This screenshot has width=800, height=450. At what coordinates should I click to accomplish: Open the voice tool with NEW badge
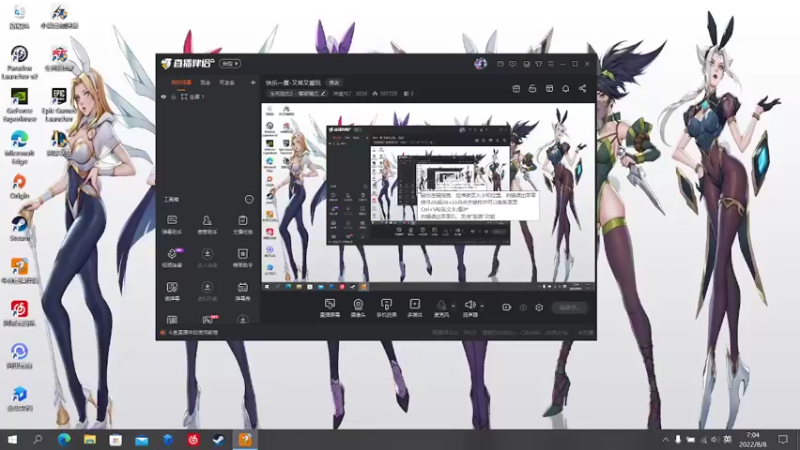point(172,258)
